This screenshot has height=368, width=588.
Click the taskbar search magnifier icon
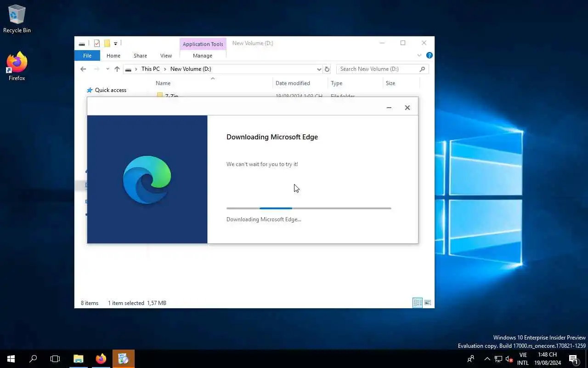[x=33, y=359]
